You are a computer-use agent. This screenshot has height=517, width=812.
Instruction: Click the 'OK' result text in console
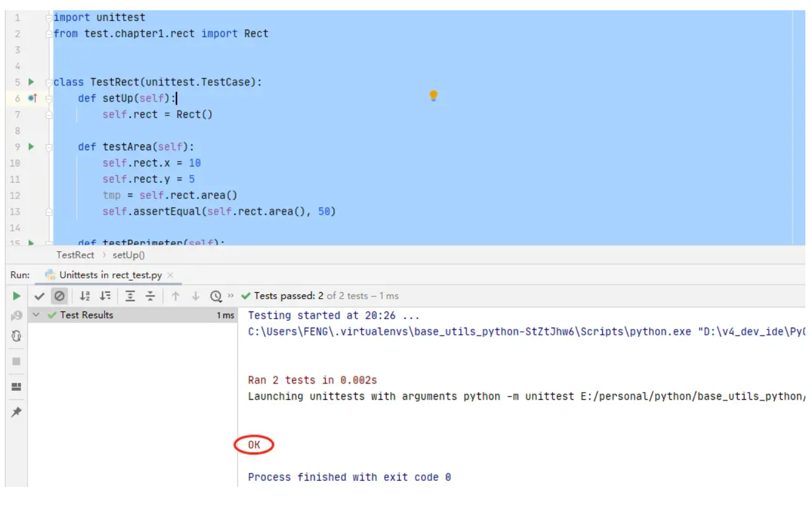point(254,445)
